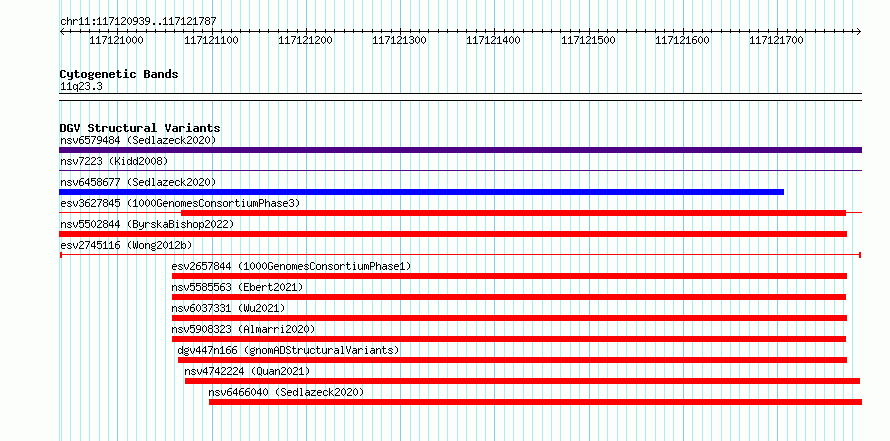Open the esv2745116 (Wong2012b) label

click(x=126, y=245)
